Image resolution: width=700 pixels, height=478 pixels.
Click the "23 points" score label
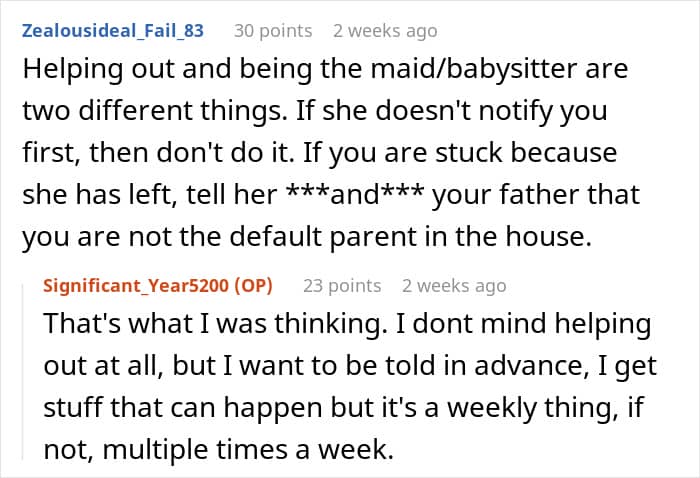point(342,286)
